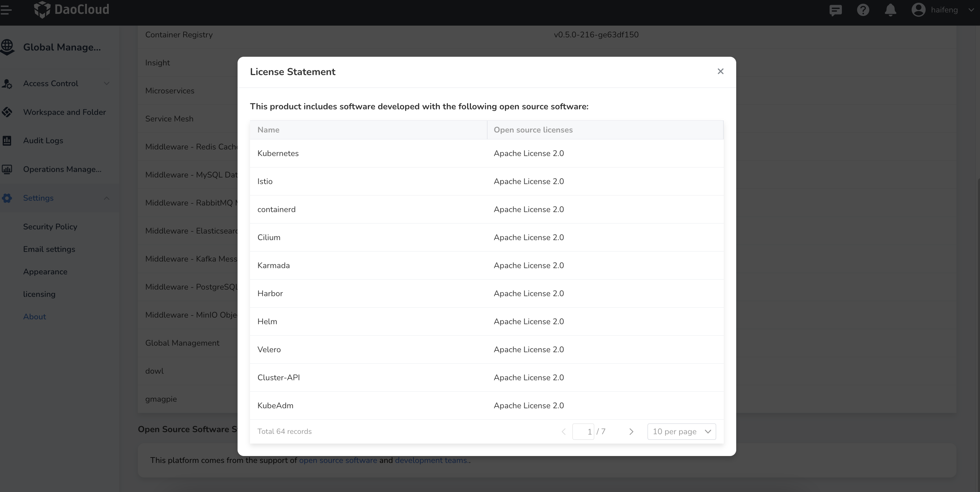The height and width of the screenshot is (492, 980).
Task: Click Apache License 2.0 in Harbor row
Action: pyautogui.click(x=529, y=293)
